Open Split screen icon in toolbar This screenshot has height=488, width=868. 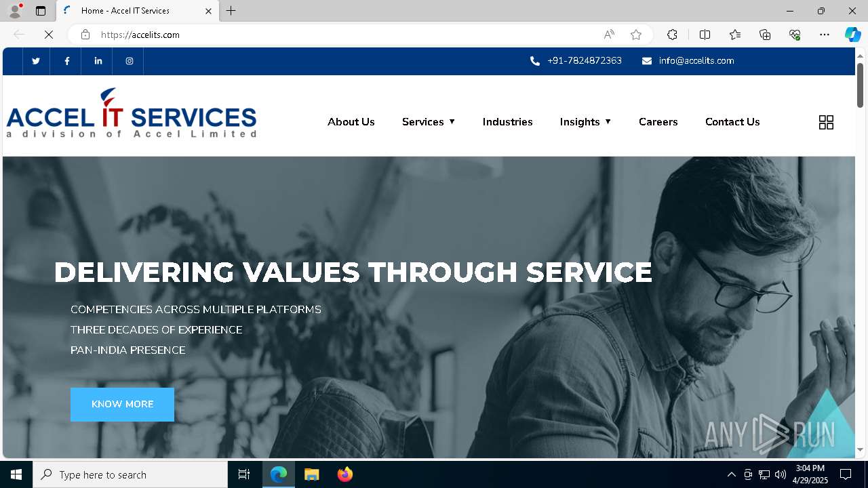[705, 35]
